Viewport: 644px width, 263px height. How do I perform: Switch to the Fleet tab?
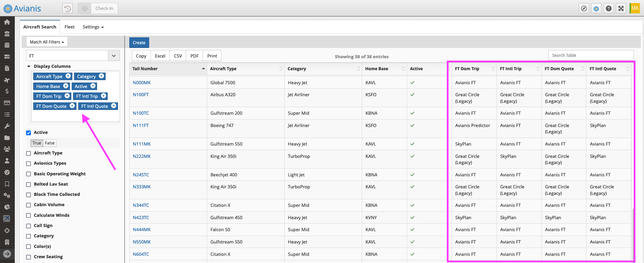70,27
